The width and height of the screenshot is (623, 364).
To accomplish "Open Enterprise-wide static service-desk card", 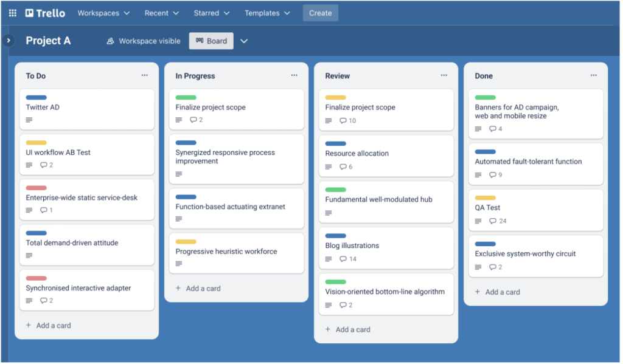I will [87, 200].
